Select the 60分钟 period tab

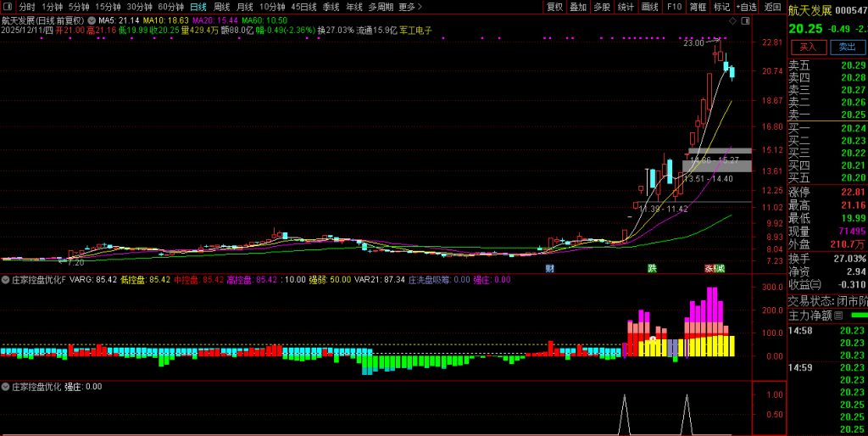[170, 7]
